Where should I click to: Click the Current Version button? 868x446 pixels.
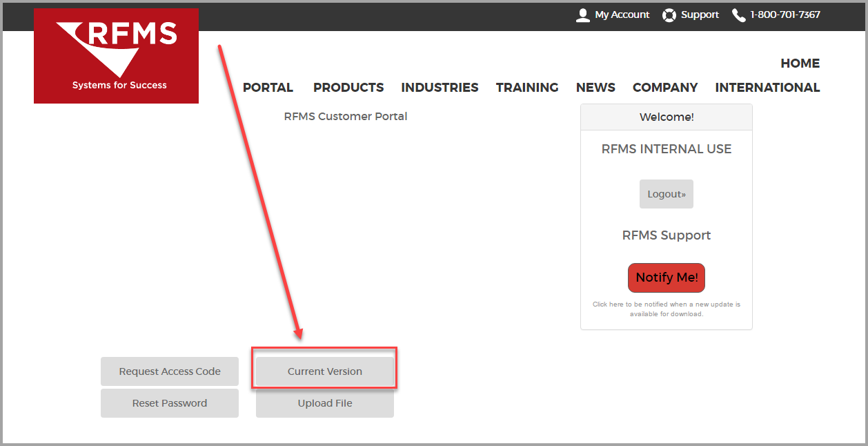[x=325, y=371]
